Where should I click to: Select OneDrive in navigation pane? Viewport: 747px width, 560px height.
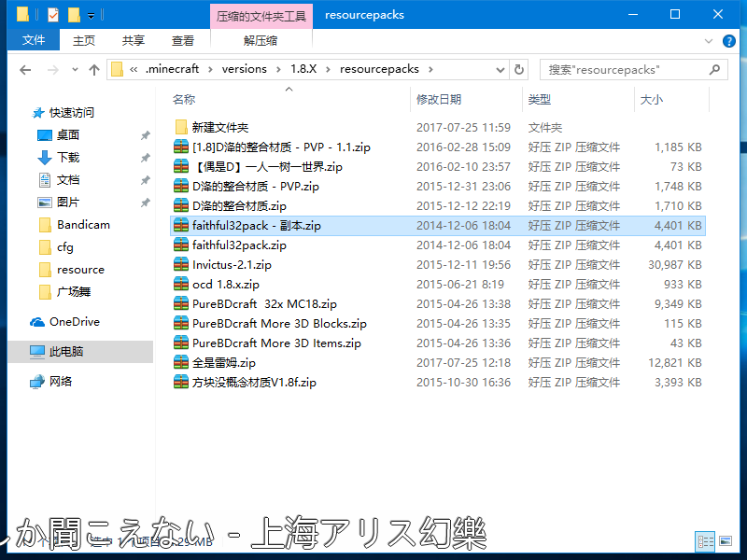(x=75, y=322)
